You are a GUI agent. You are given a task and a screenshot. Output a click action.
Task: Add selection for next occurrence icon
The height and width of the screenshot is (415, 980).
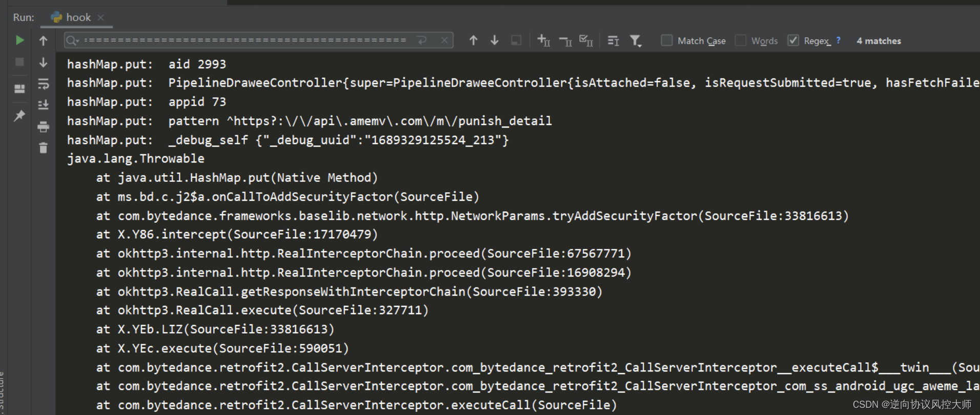pyautogui.click(x=543, y=40)
